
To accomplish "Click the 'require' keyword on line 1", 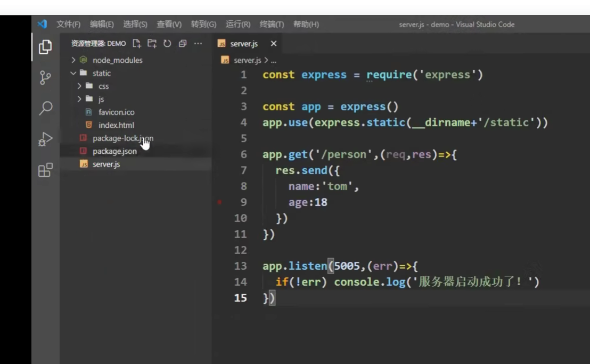I will point(389,75).
